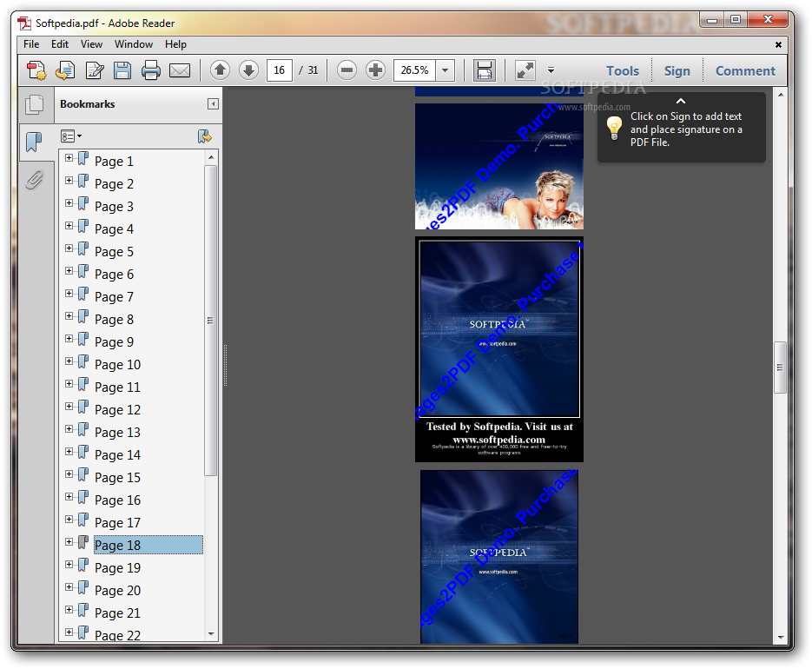Expand the Page 2 bookmark

point(69,181)
